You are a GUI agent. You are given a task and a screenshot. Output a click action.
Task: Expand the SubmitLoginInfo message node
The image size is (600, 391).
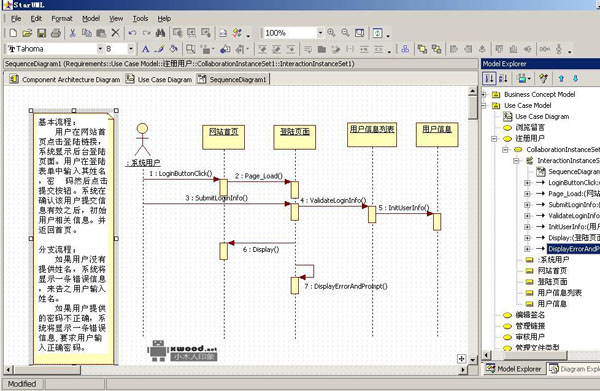(x=527, y=205)
